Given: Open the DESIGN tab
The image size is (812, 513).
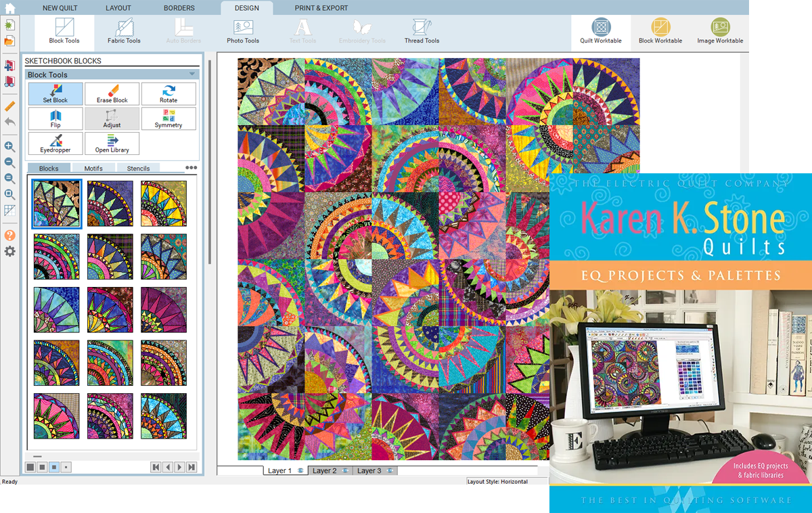Looking at the screenshot, I should [247, 8].
